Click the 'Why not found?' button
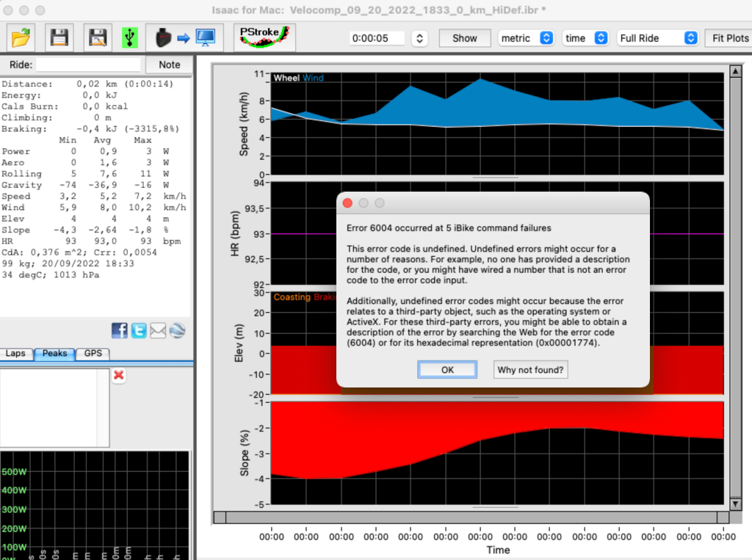Image resolution: width=752 pixels, height=560 pixels. 530,370
